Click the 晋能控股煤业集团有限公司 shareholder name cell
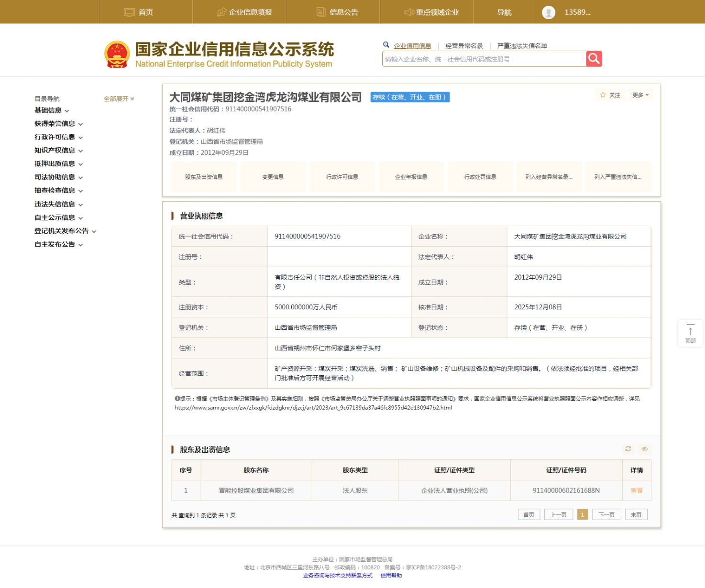 256,490
